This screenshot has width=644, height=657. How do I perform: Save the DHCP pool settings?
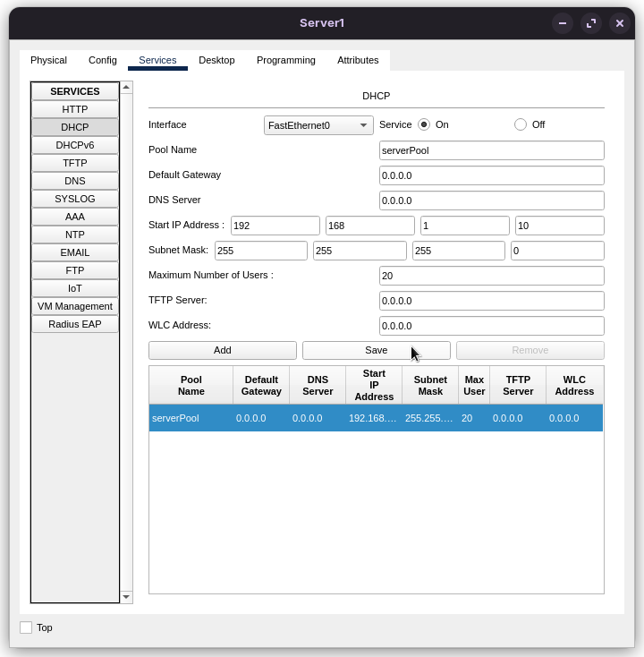(x=376, y=350)
